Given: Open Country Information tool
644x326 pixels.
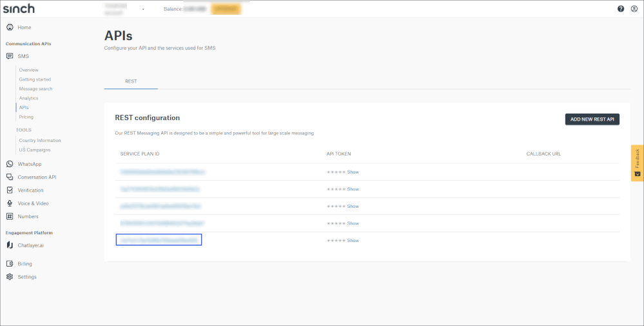Looking at the screenshot, I should coord(40,141).
